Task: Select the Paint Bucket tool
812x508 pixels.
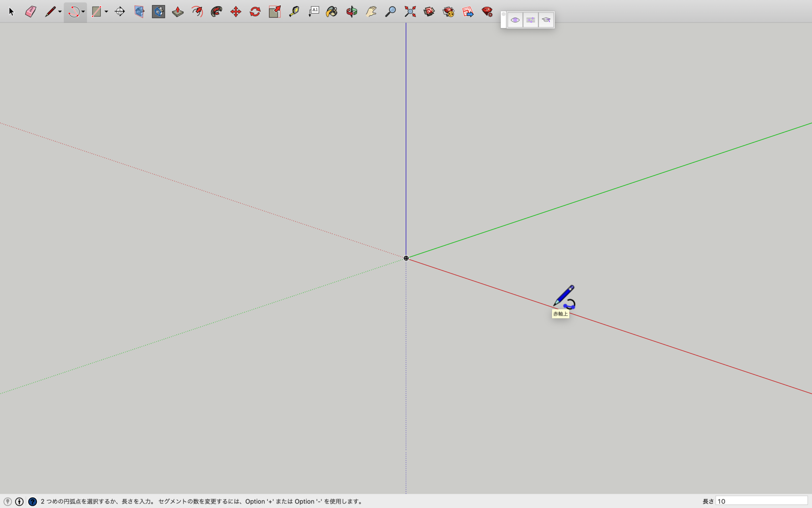Action: 331,12
